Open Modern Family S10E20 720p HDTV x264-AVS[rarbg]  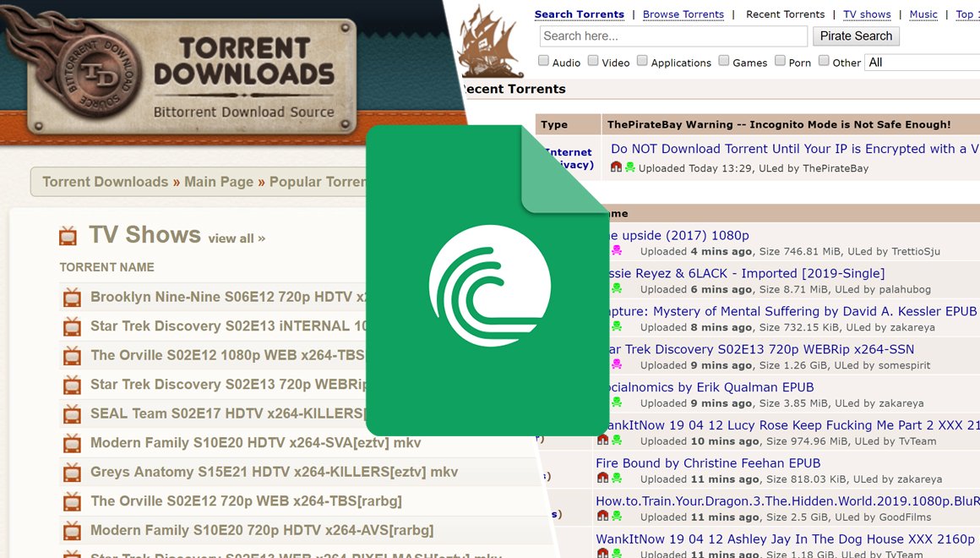262,530
